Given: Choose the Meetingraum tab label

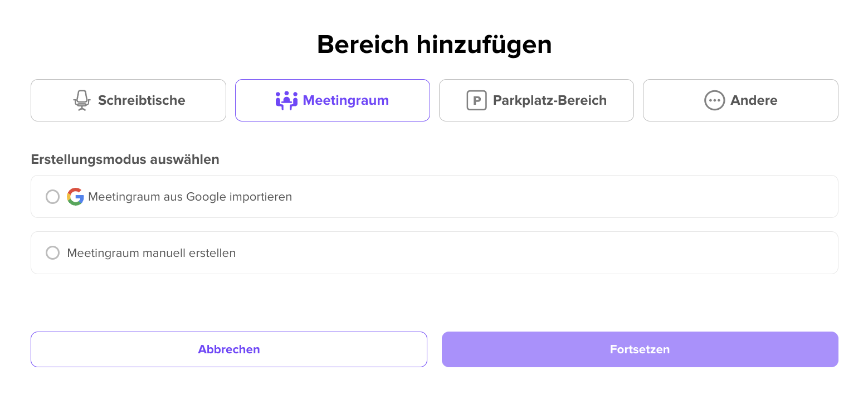Looking at the screenshot, I should (x=346, y=100).
